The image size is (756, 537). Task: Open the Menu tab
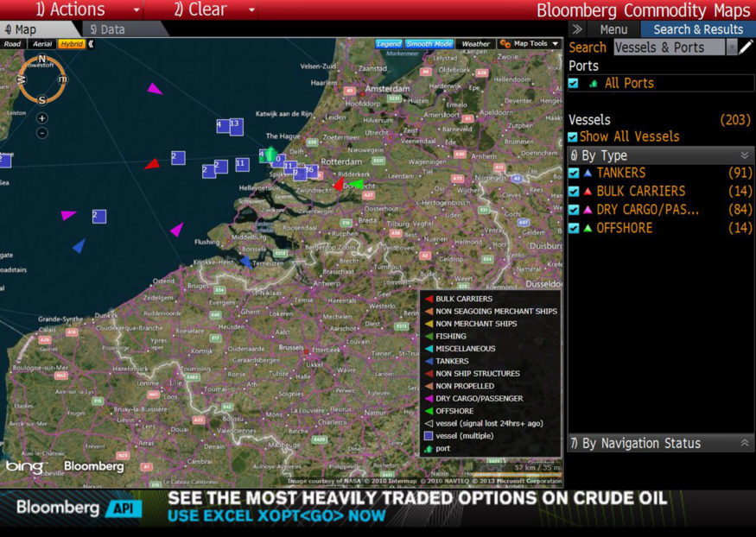pos(613,30)
